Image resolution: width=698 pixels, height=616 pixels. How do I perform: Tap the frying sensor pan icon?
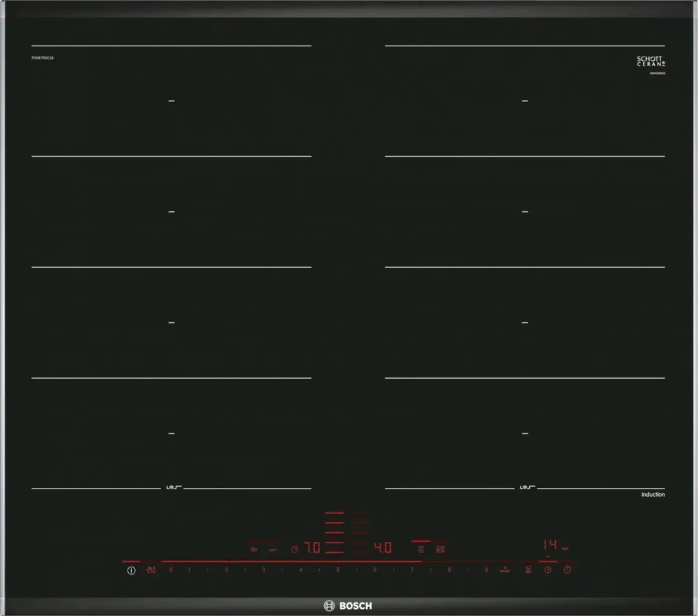254,549
